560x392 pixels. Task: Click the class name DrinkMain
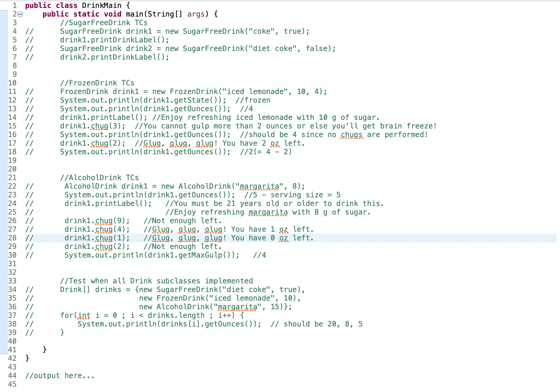(x=102, y=5)
